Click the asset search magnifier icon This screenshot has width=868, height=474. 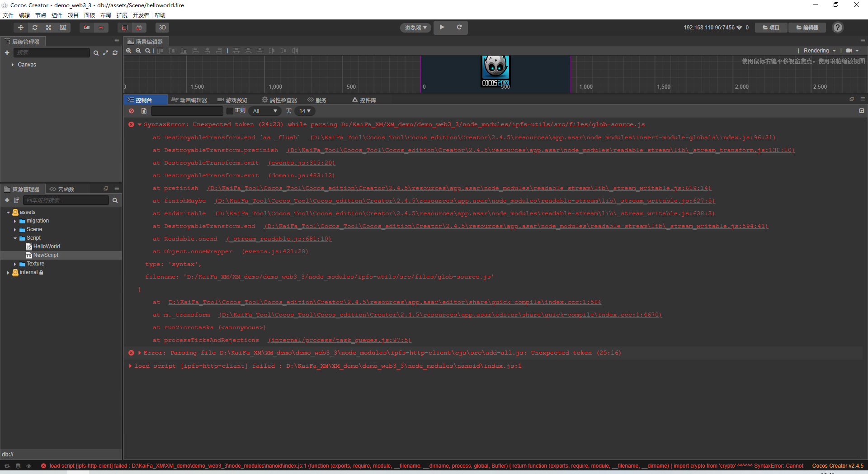pos(115,200)
